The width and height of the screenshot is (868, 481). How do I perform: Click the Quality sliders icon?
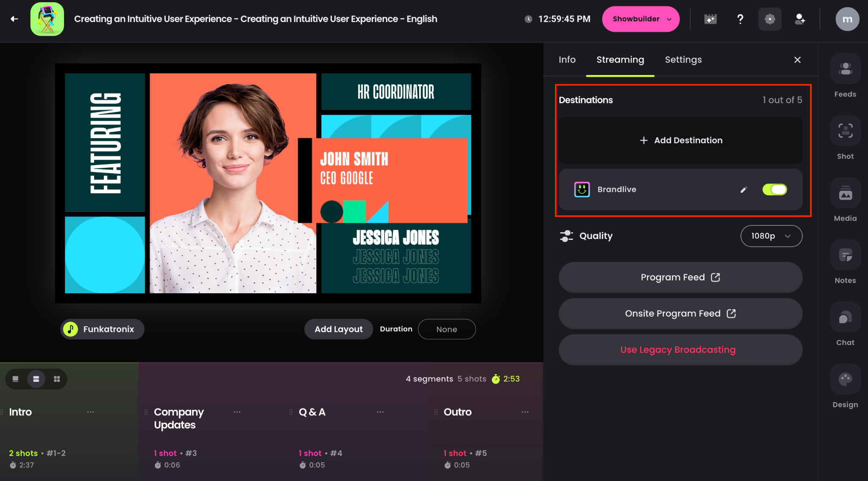tap(566, 236)
